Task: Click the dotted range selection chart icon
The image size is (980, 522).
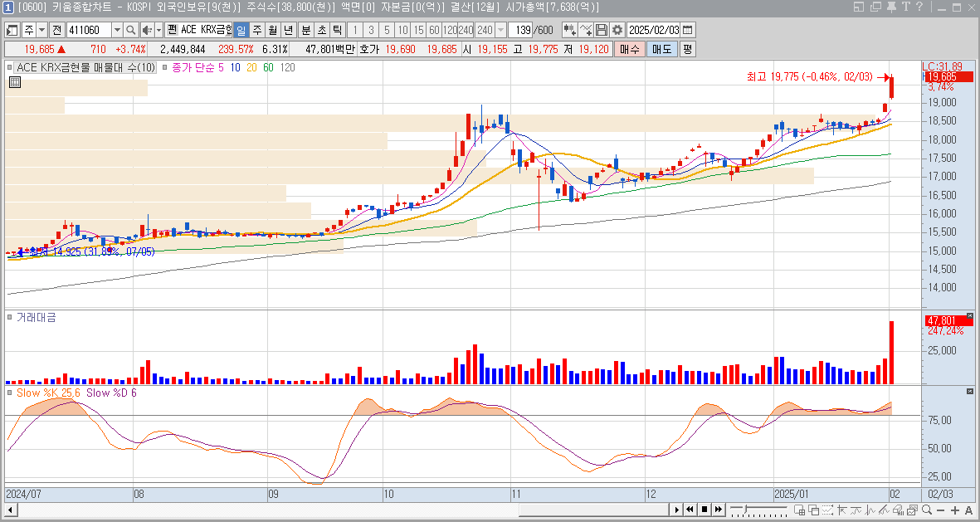Action: click(x=828, y=510)
